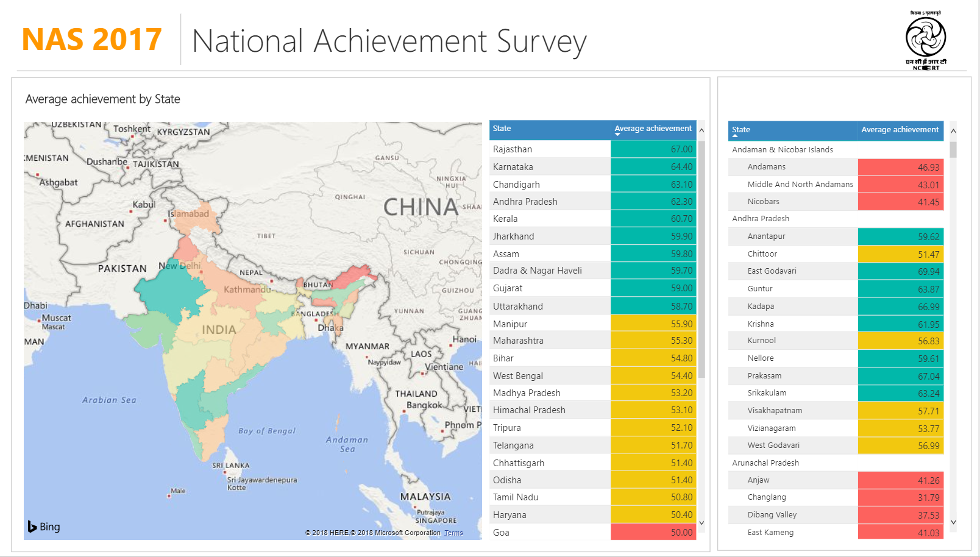Screen dimensions: 980x557
Task: Select Changlang district row
Action: [x=836, y=497]
